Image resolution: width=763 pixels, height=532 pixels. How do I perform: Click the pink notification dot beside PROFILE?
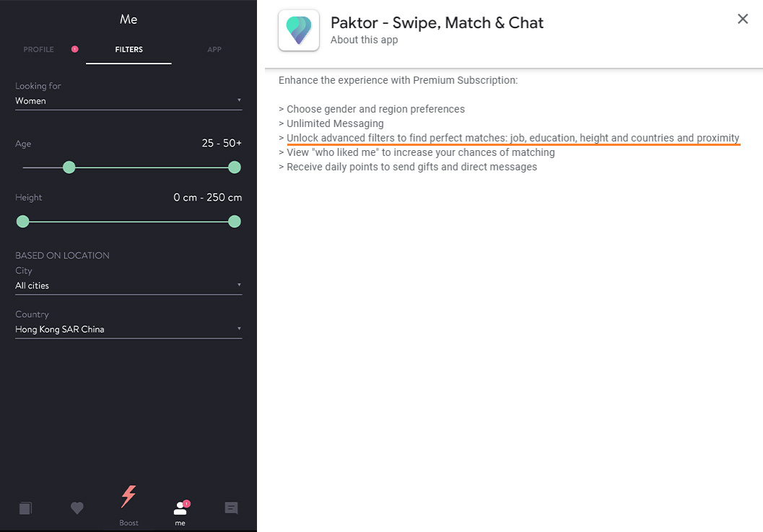pyautogui.click(x=74, y=49)
